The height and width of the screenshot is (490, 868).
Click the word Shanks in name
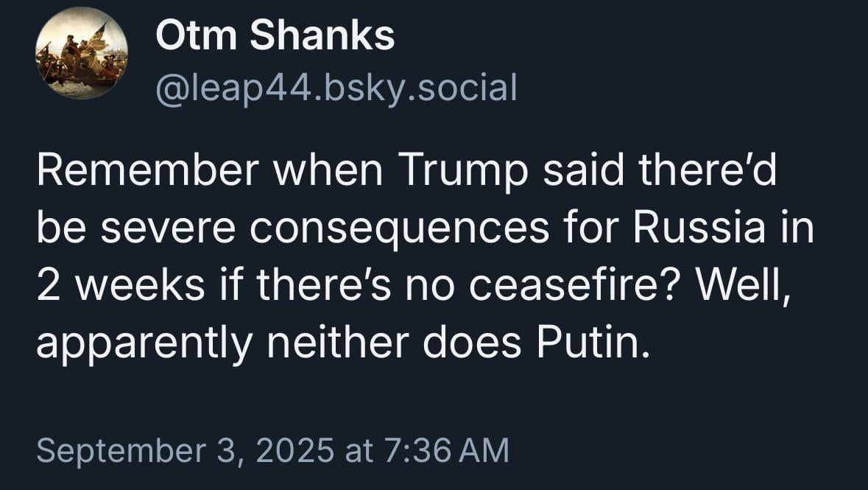[x=322, y=35]
